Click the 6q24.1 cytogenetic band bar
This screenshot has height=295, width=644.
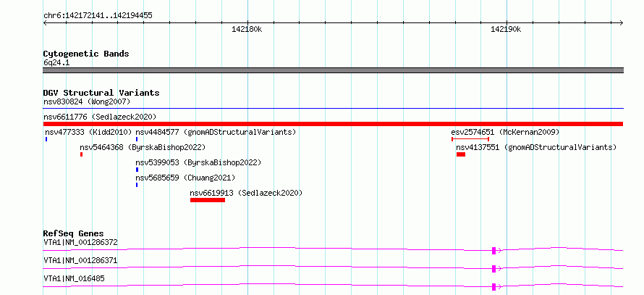pyautogui.click(x=333, y=70)
